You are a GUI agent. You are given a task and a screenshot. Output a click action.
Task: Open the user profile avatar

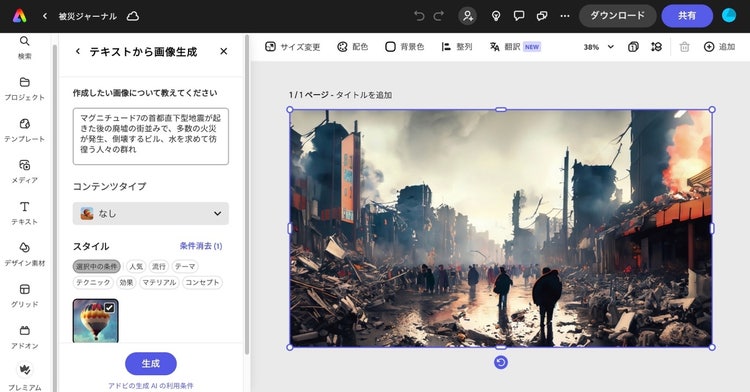[729, 16]
